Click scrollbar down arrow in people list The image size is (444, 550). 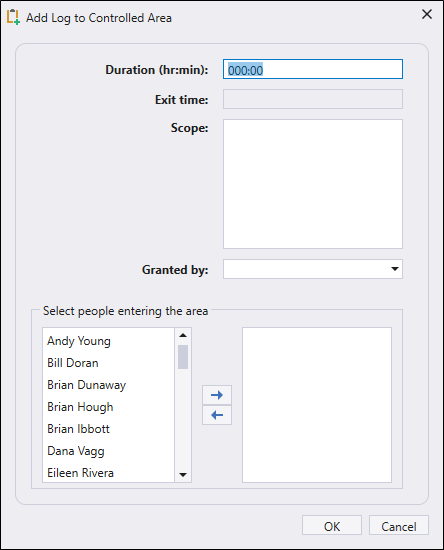[183, 475]
